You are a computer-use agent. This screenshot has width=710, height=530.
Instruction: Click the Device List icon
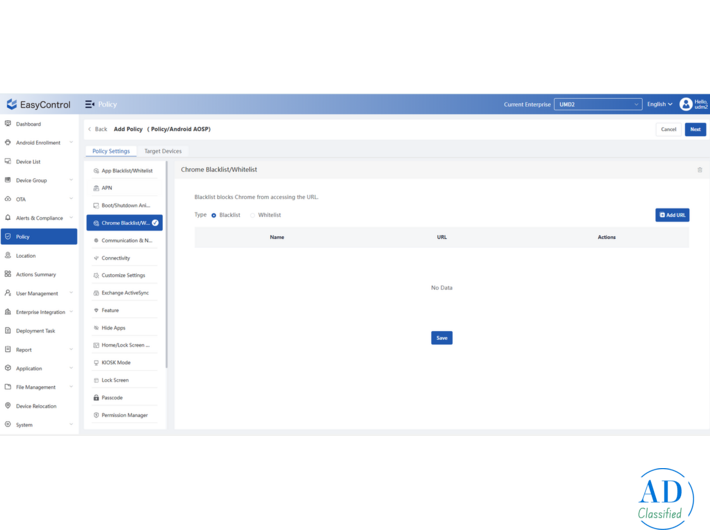coord(8,161)
